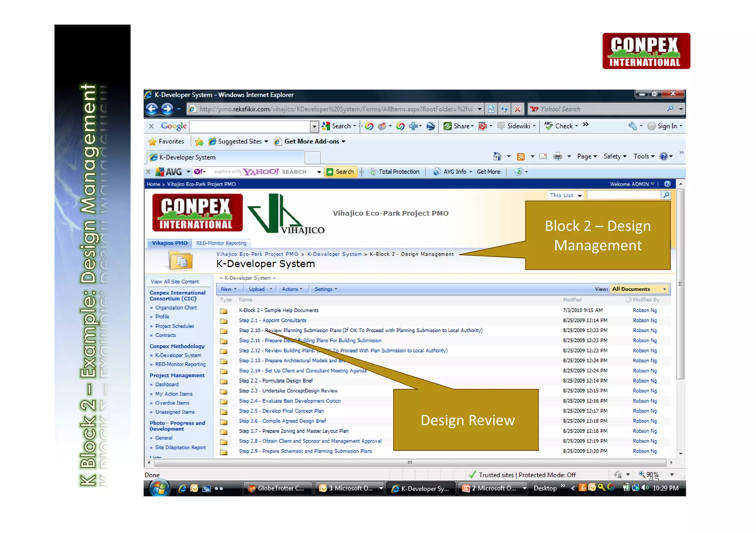Click the SharePoint search magnifier button
Image resolution: width=756 pixels, height=534 pixels.
pyautogui.click(x=666, y=195)
